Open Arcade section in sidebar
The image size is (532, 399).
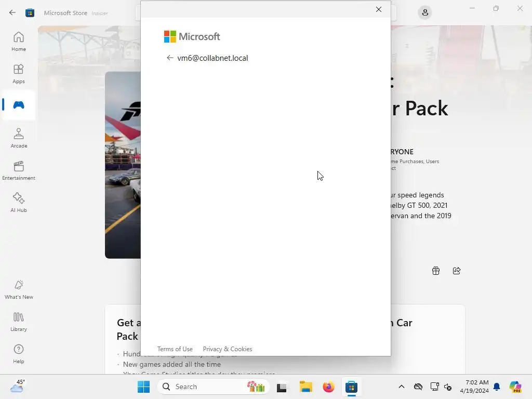click(x=19, y=138)
